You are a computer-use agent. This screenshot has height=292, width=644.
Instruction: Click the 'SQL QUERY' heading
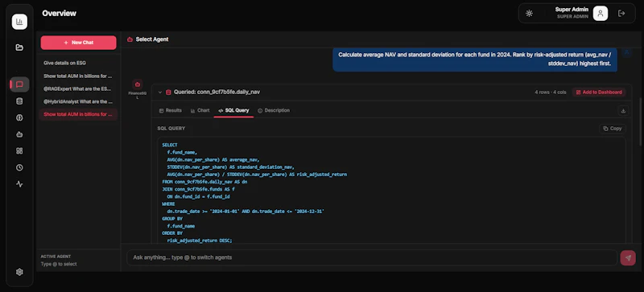pos(171,129)
